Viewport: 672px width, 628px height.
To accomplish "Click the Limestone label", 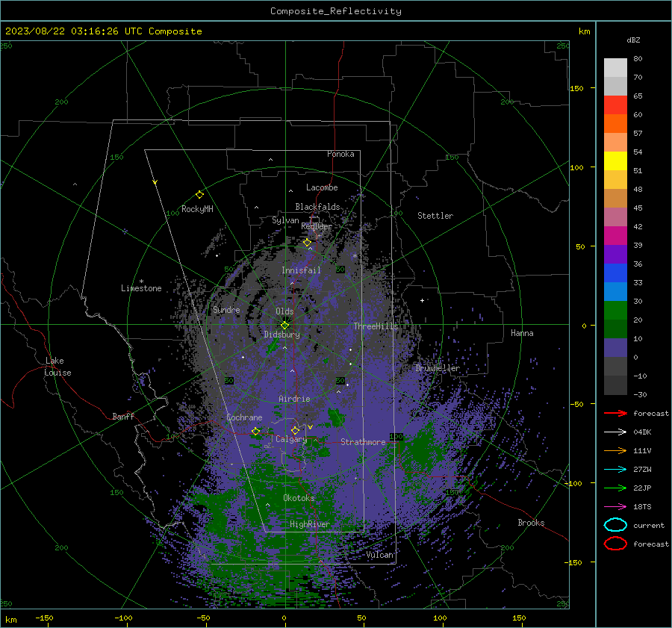I will point(141,288).
